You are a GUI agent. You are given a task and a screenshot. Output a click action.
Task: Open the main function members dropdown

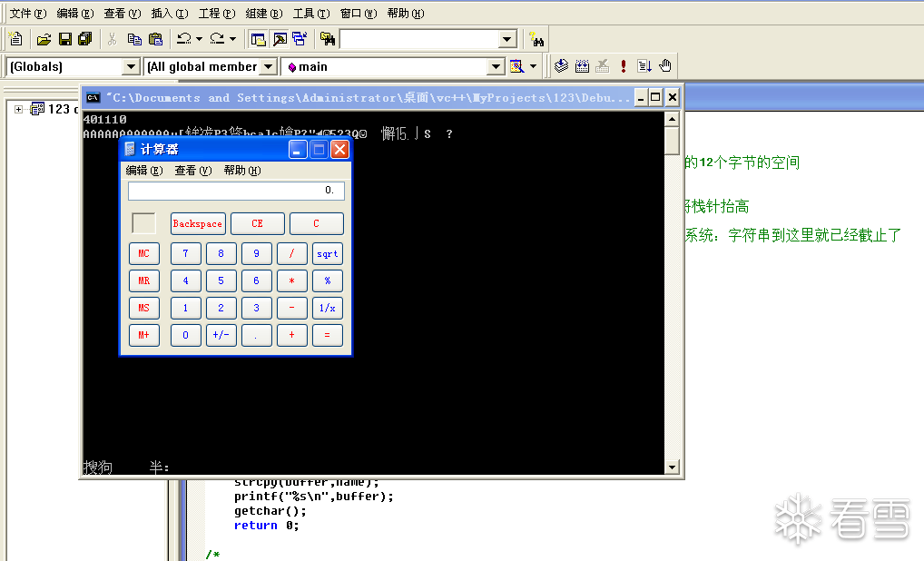coord(496,66)
